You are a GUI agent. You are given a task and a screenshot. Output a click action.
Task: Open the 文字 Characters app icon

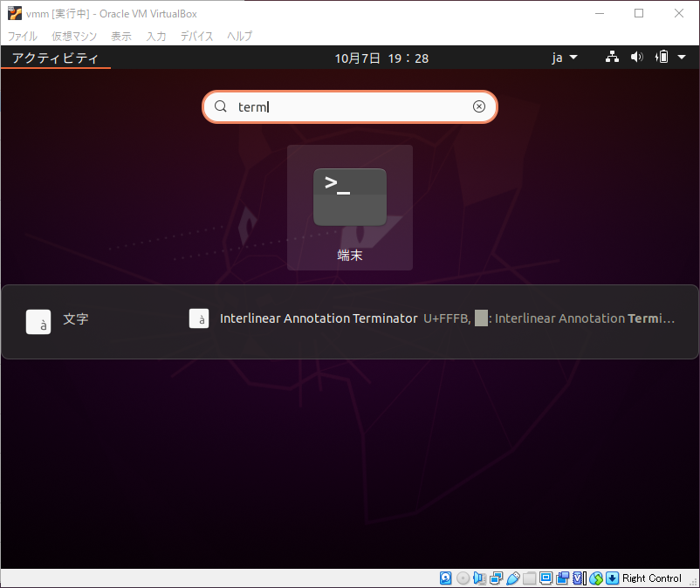point(38,322)
